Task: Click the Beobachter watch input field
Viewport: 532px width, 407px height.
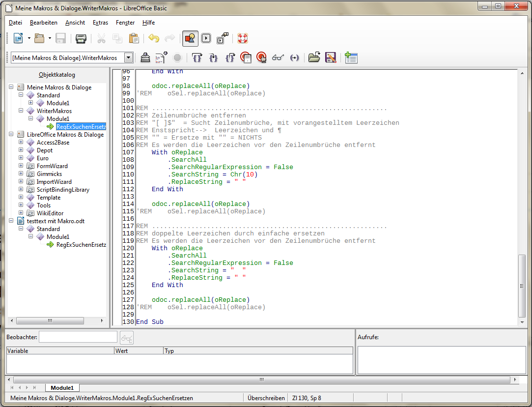Action: point(78,337)
